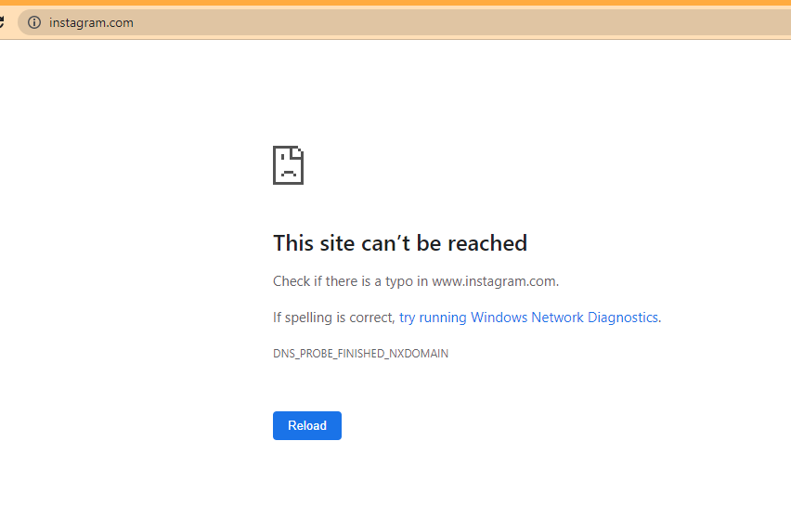Screen dimensions: 791x532
Task: Click the sad page error icon
Action: (288, 165)
